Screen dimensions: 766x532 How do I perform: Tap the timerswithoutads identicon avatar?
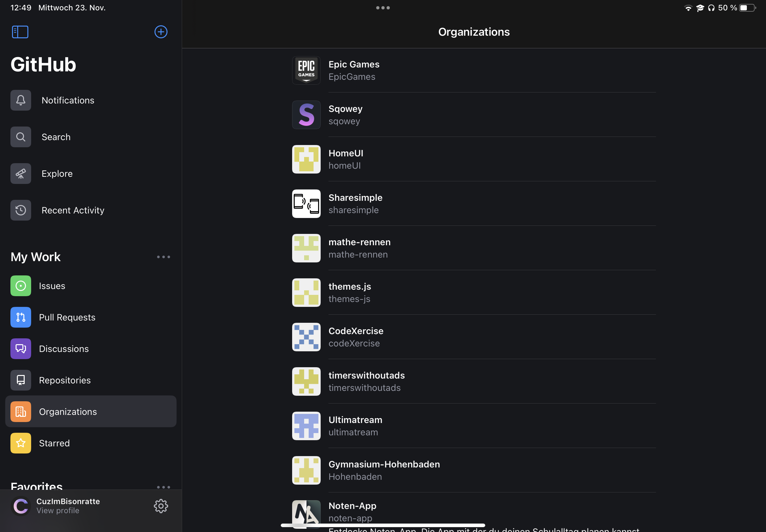[306, 382]
